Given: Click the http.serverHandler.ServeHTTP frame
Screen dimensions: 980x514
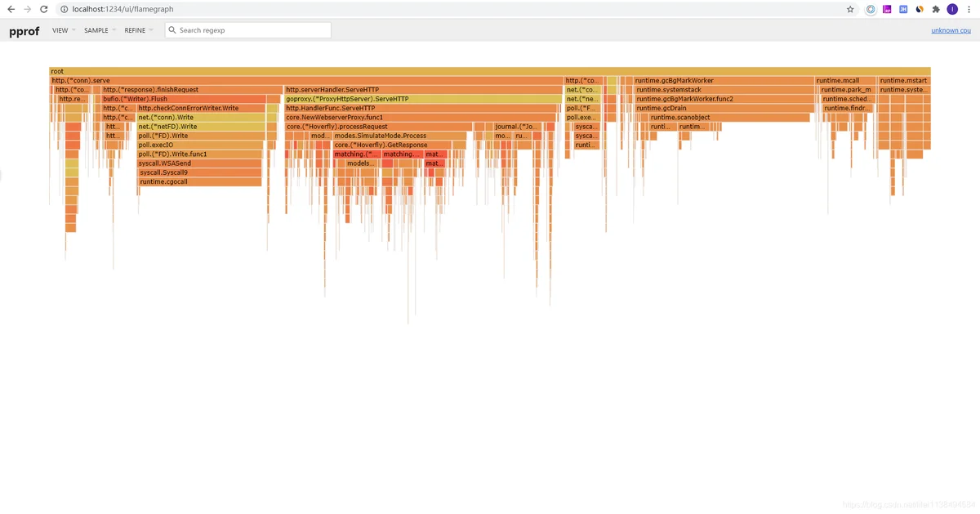Looking at the screenshot, I should (423, 90).
